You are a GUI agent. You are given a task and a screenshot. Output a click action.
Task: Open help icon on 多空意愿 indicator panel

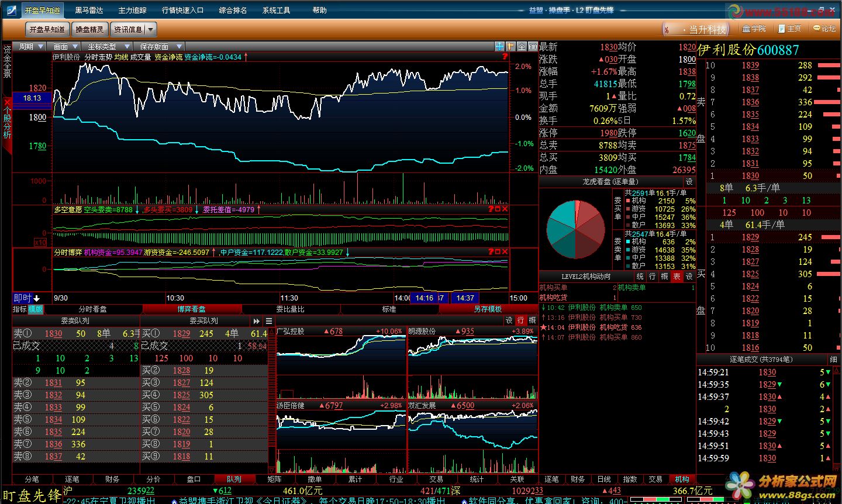coord(491,209)
